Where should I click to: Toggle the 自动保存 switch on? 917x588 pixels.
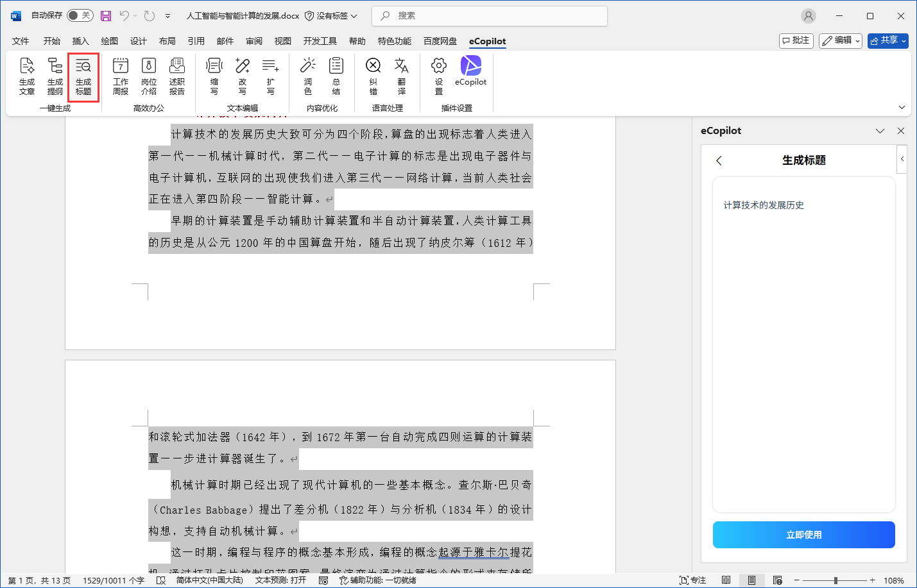click(80, 15)
